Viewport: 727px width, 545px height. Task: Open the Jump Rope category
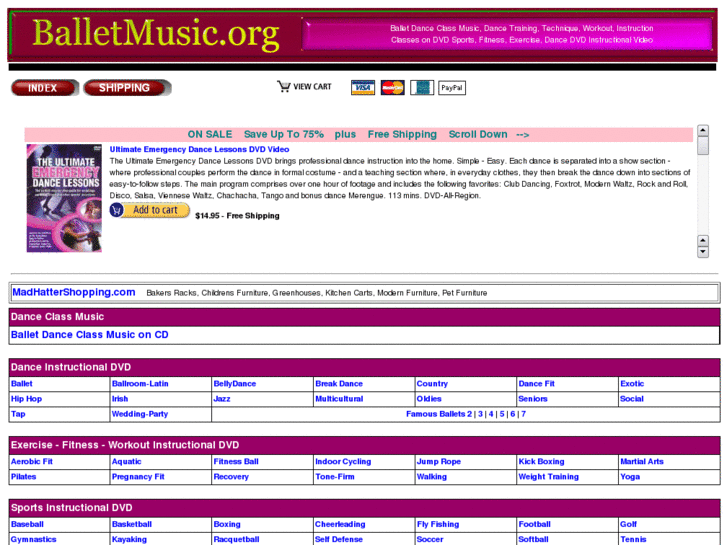click(439, 462)
